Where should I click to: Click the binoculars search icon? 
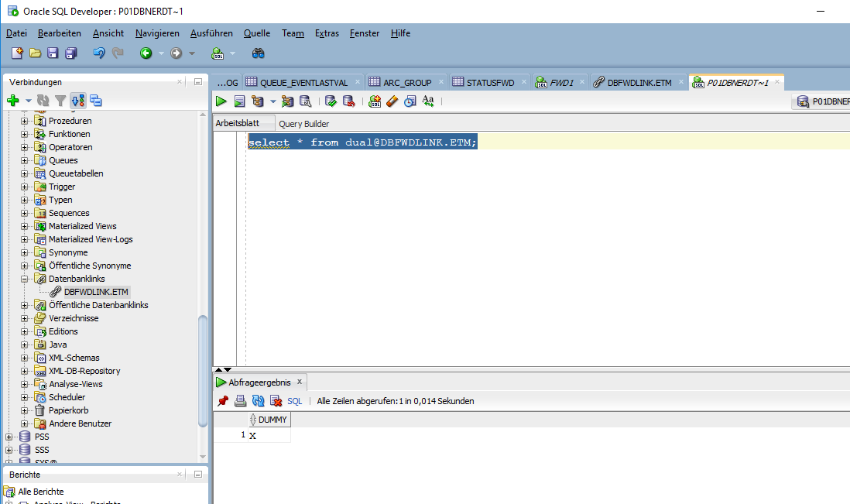coord(259,53)
